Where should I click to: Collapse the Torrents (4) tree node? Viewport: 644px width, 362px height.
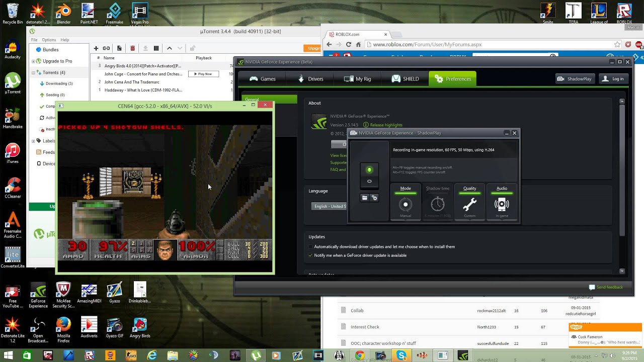point(33,72)
